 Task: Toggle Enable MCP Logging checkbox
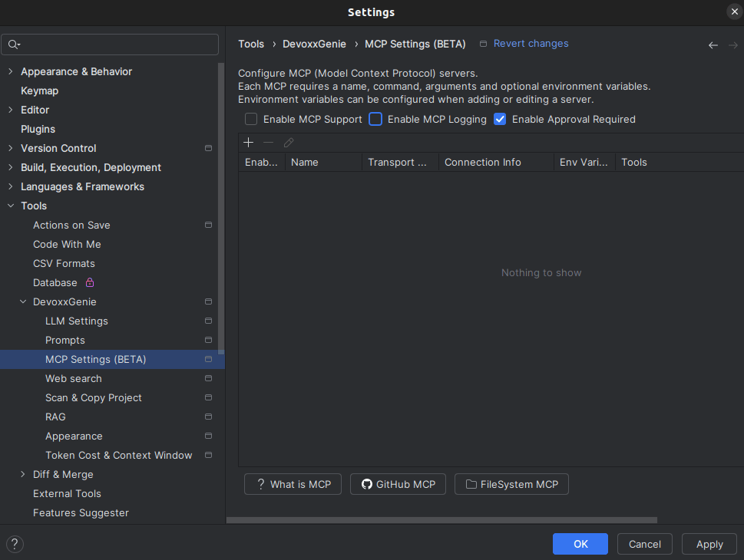tap(375, 119)
